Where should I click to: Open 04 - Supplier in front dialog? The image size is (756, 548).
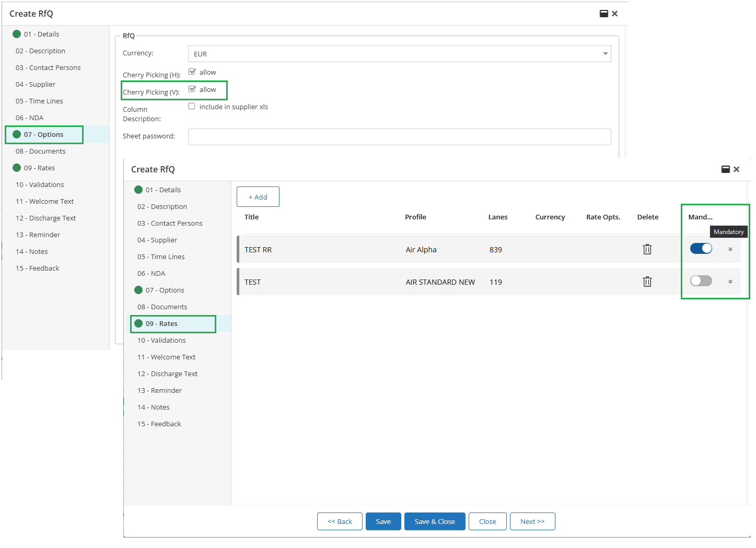pos(157,240)
